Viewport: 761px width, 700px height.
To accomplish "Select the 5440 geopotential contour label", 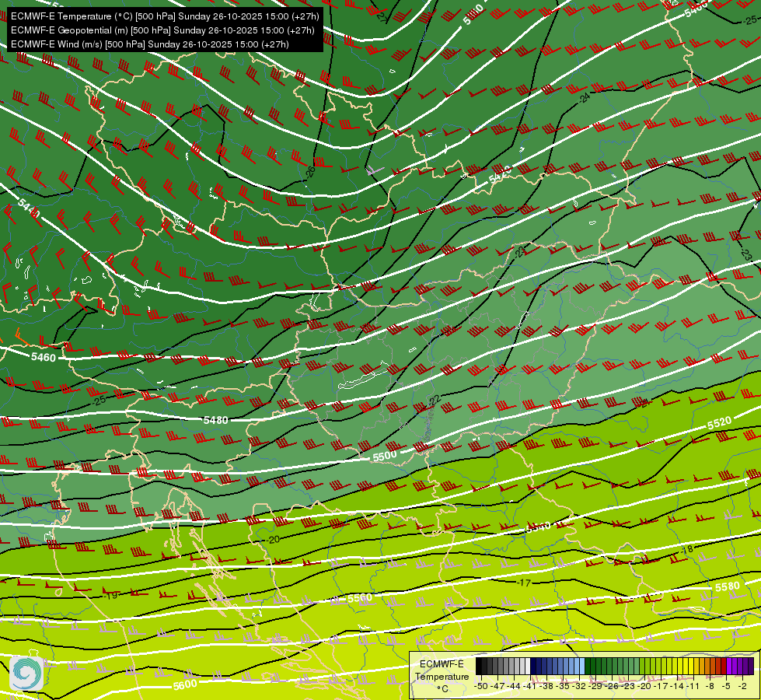I will click(29, 209).
